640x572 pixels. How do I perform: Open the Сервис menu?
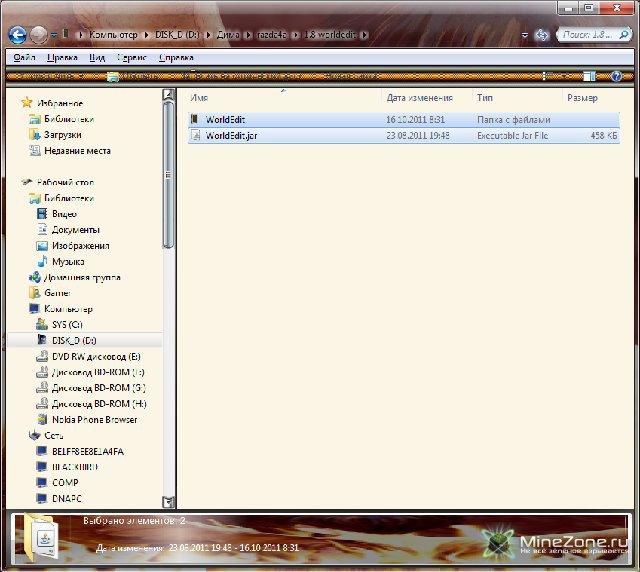131,58
